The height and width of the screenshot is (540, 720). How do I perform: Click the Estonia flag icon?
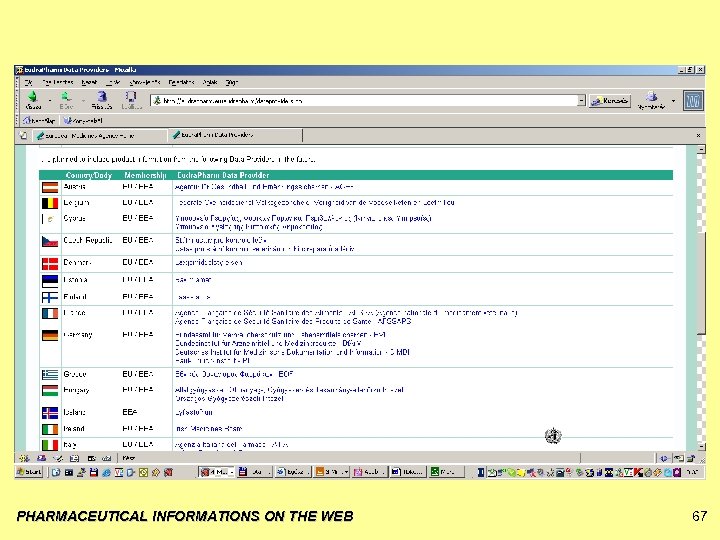coord(50,280)
